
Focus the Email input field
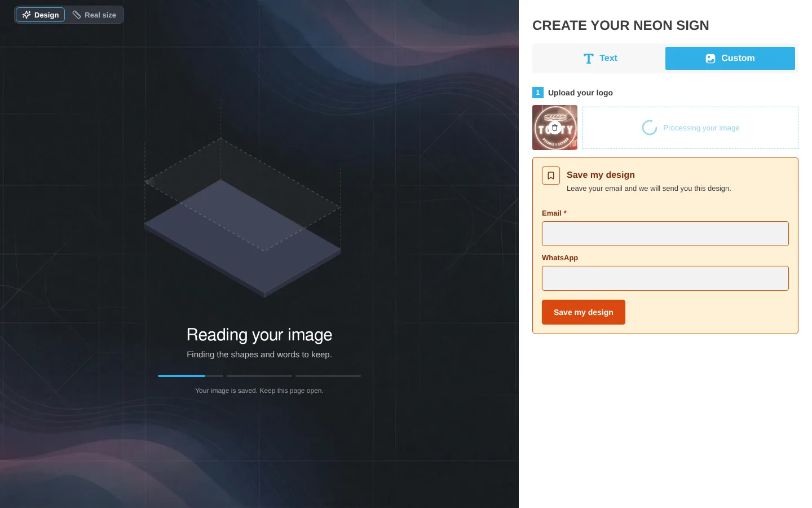(665, 234)
